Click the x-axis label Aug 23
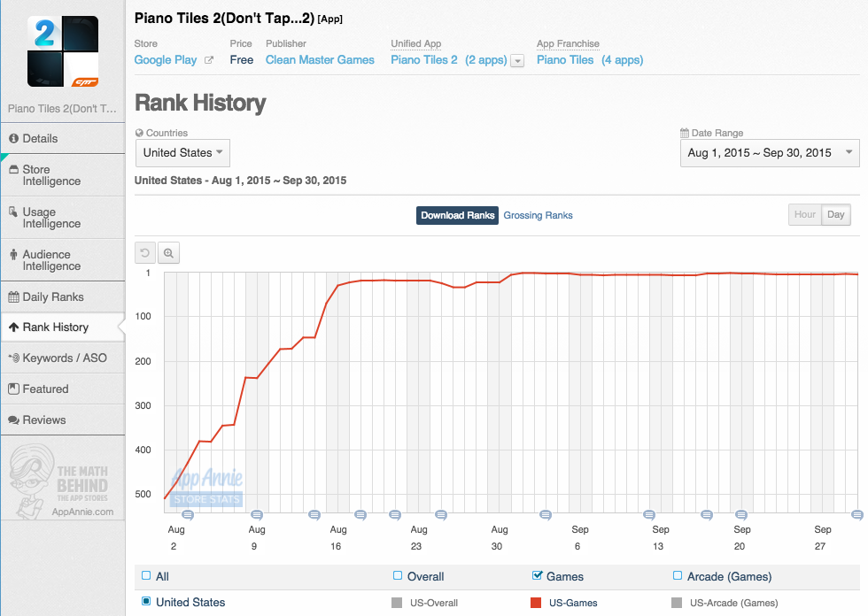This screenshot has width=868, height=616. coord(418,538)
